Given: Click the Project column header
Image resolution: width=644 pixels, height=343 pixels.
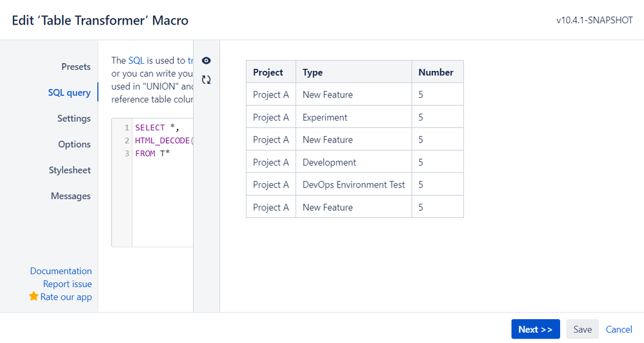Looking at the screenshot, I should (268, 72).
